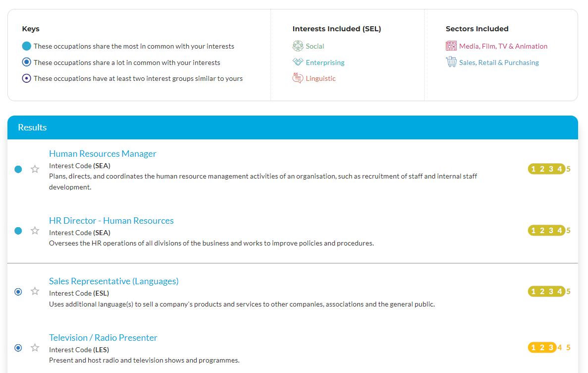Screen dimensions: 588x373
Task: Click the Social interest icon
Action: 298,46
